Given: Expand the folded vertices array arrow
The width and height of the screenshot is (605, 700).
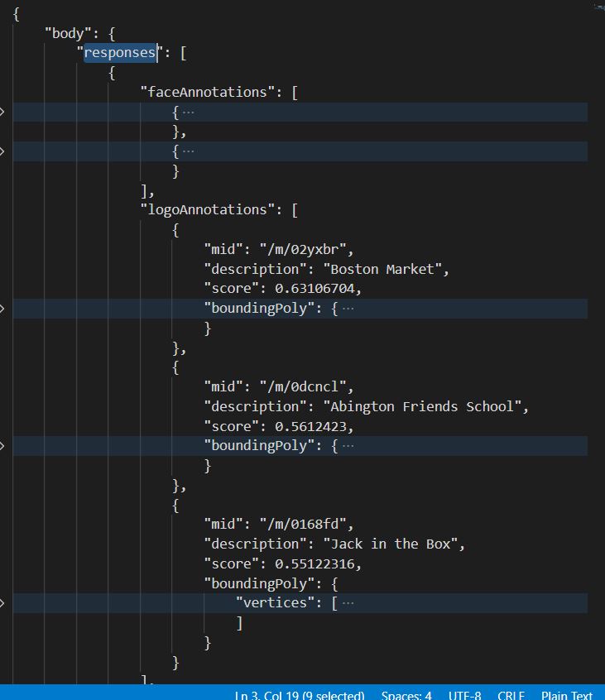Looking at the screenshot, I should point(2,603).
